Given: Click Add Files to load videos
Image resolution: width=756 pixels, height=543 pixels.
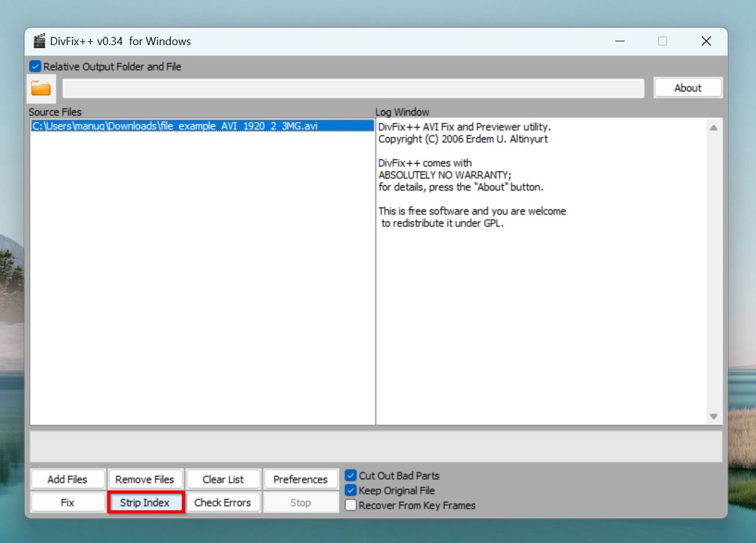Looking at the screenshot, I should (67, 479).
